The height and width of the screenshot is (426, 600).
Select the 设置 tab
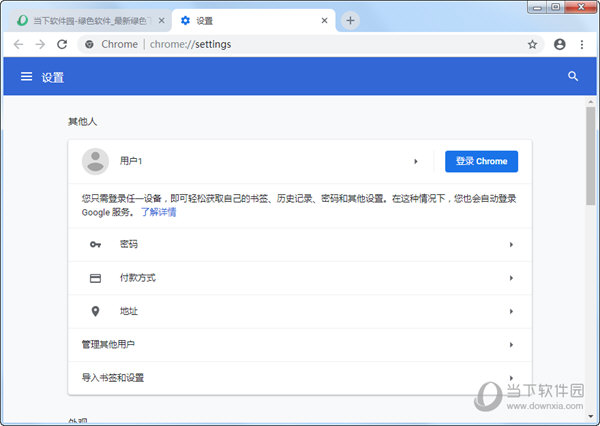click(x=254, y=20)
